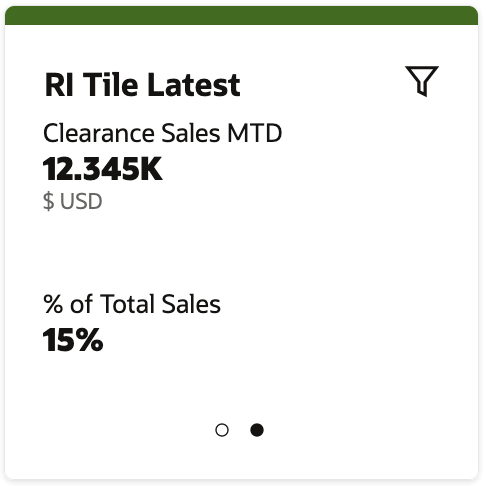Image resolution: width=490 pixels, height=486 pixels.
Task: Select the % of Total Sales label
Action: [132, 304]
